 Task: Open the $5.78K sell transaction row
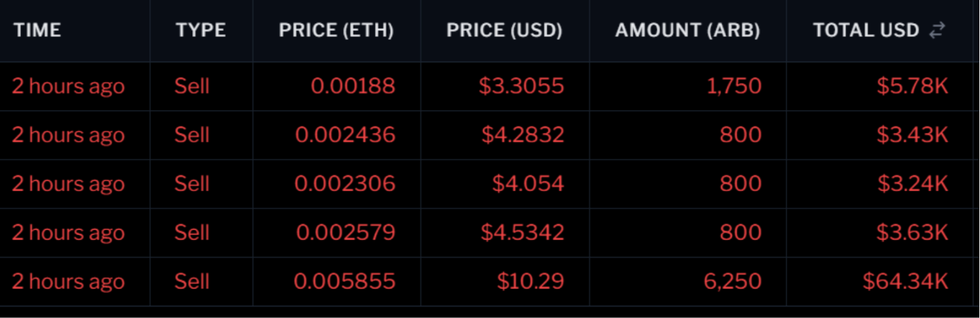coord(490,86)
